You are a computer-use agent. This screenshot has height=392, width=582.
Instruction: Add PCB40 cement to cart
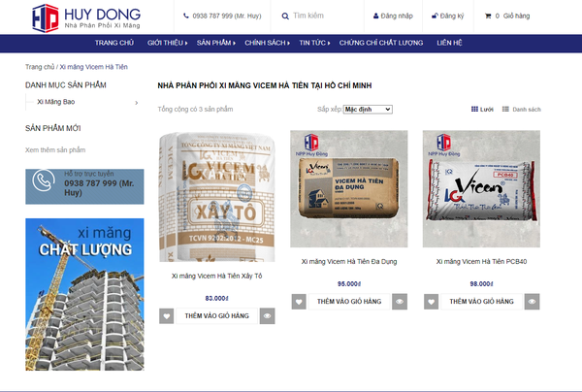[x=482, y=302]
